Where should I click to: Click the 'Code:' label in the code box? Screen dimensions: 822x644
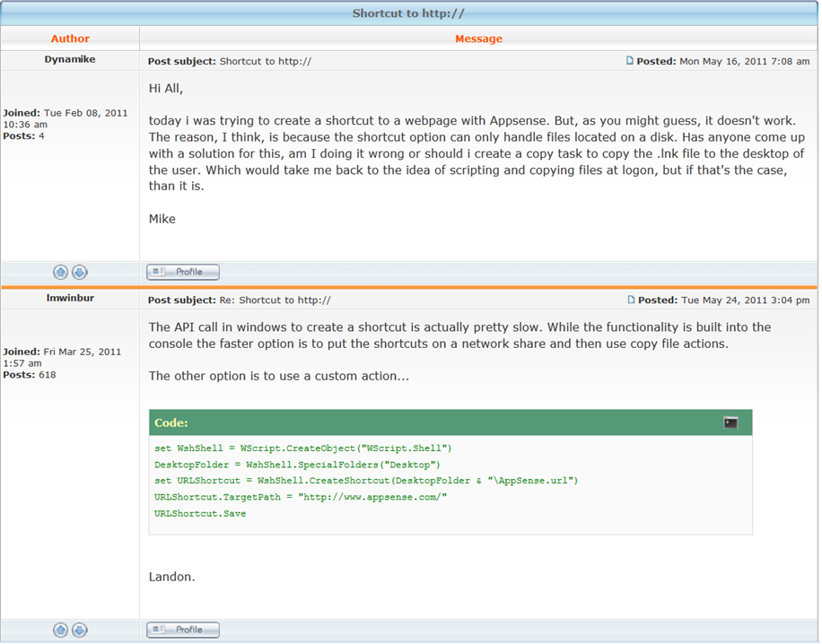click(171, 422)
